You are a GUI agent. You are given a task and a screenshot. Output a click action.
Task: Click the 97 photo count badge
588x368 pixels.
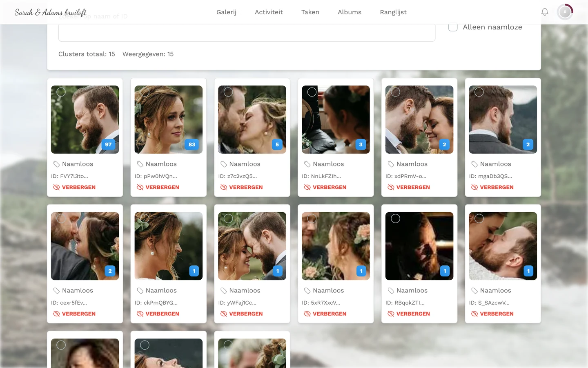pyautogui.click(x=108, y=144)
